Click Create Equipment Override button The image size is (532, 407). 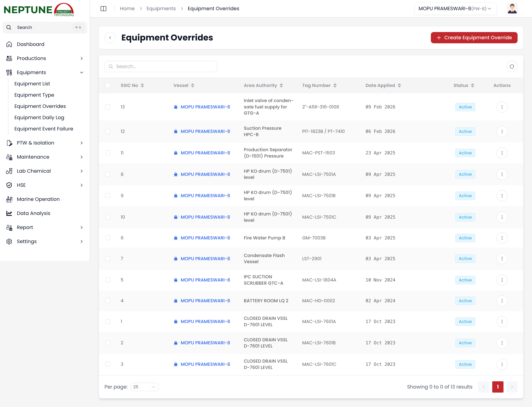[474, 37]
